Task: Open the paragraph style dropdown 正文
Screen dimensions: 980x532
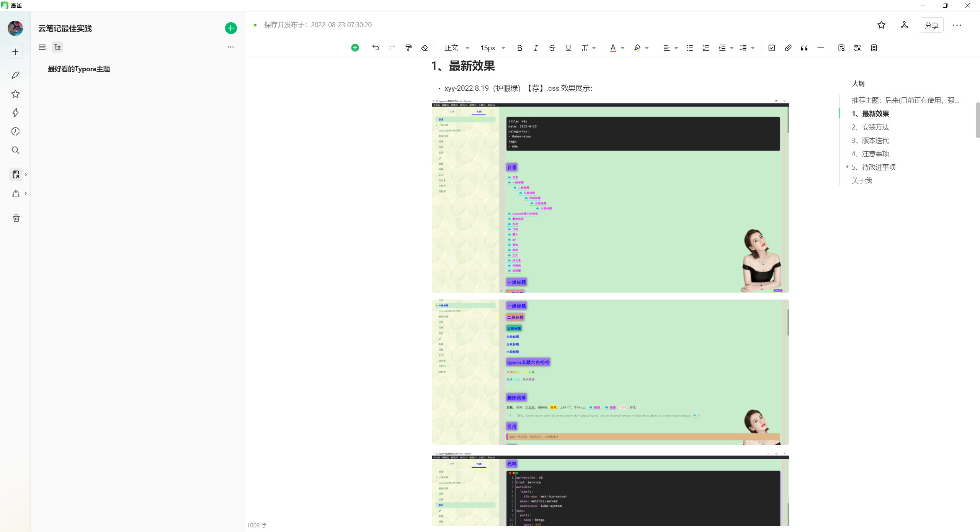Action: (456, 48)
